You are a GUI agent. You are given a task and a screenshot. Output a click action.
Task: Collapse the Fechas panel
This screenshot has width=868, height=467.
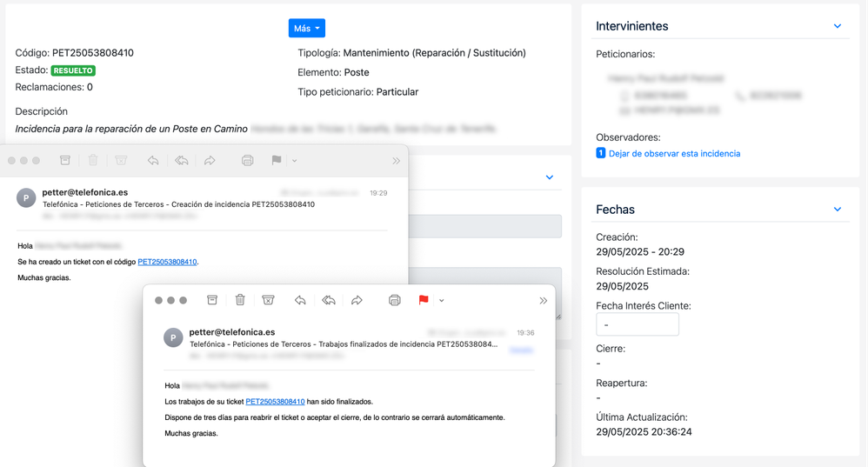[837, 210]
